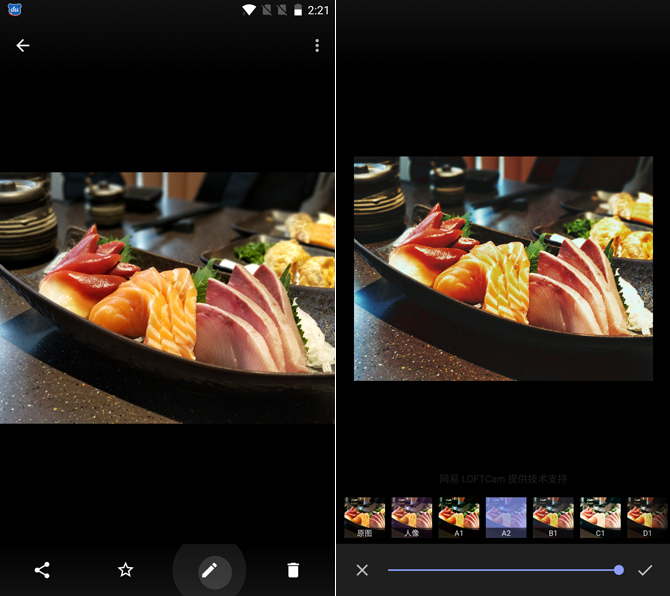Tap the 2:21 clock in status bar
Image resolution: width=670 pixels, height=596 pixels.
pos(318,10)
